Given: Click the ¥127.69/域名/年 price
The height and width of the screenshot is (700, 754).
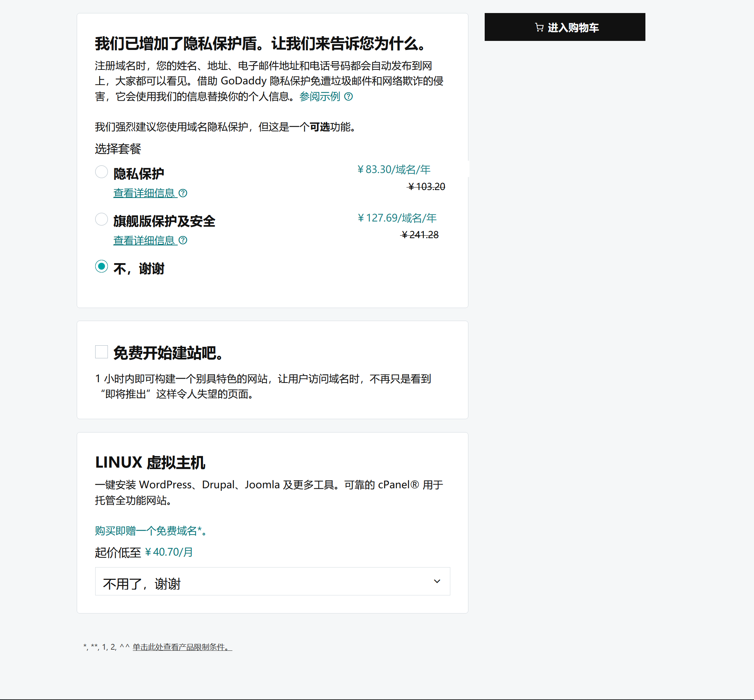Looking at the screenshot, I should point(397,218).
